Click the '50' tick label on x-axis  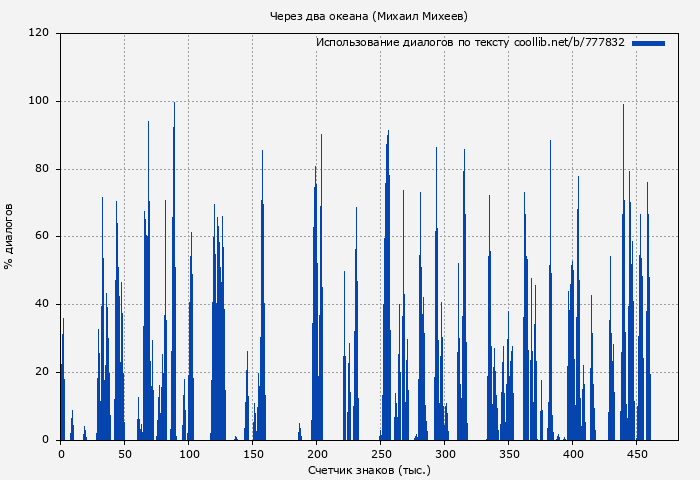point(125,453)
